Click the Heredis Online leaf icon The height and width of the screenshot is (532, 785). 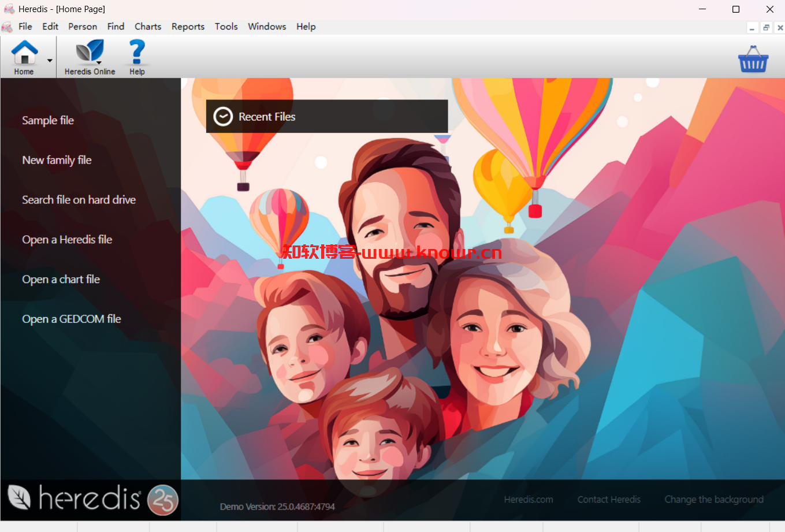point(90,51)
